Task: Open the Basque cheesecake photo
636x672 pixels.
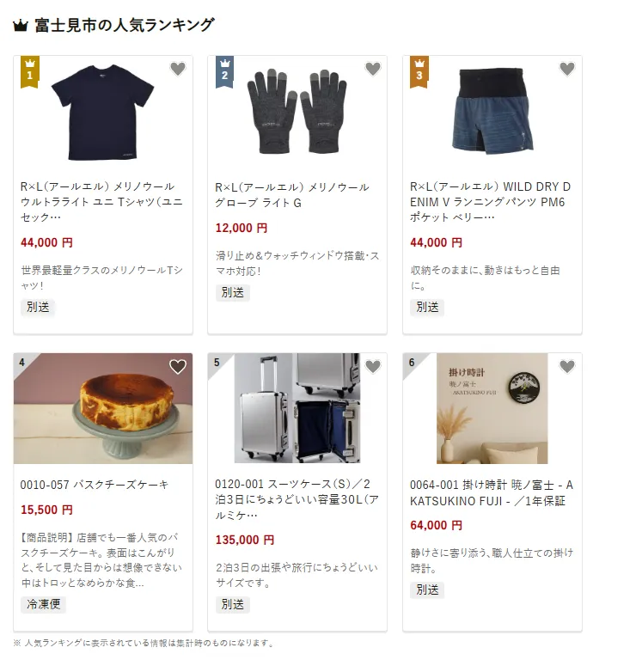Action: (x=103, y=408)
